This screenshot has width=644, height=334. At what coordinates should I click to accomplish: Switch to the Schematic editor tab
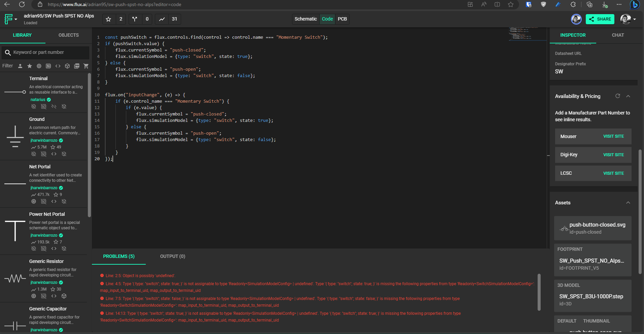tap(306, 19)
